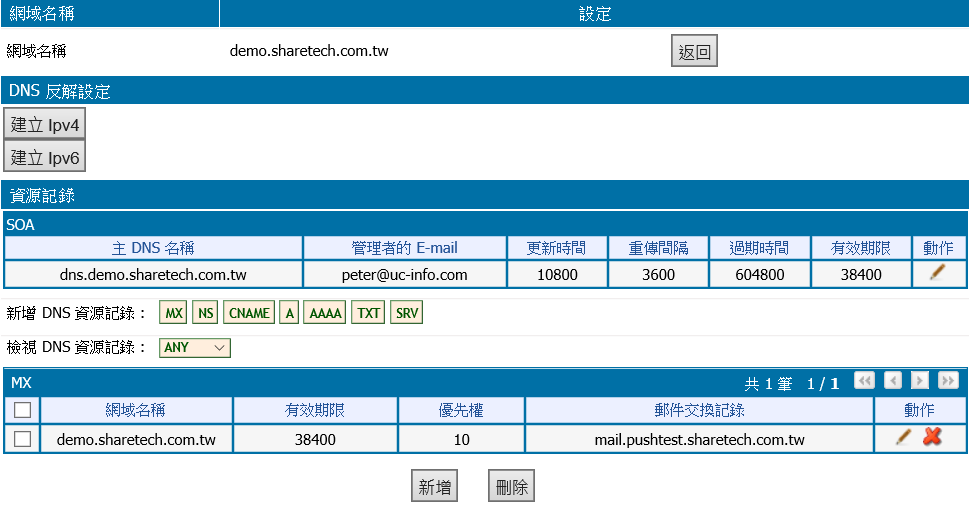This screenshot has width=969, height=506.
Task: Click the 返回 back button
Action: tap(694, 52)
